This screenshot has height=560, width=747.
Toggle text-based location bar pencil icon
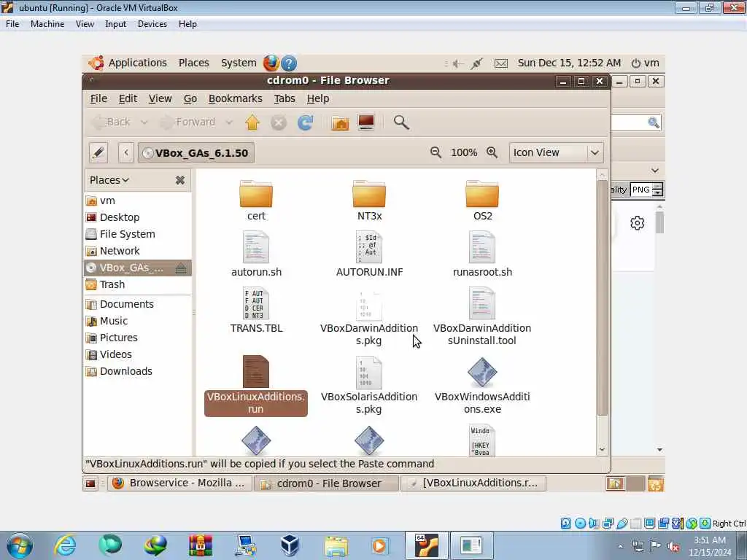pos(98,152)
